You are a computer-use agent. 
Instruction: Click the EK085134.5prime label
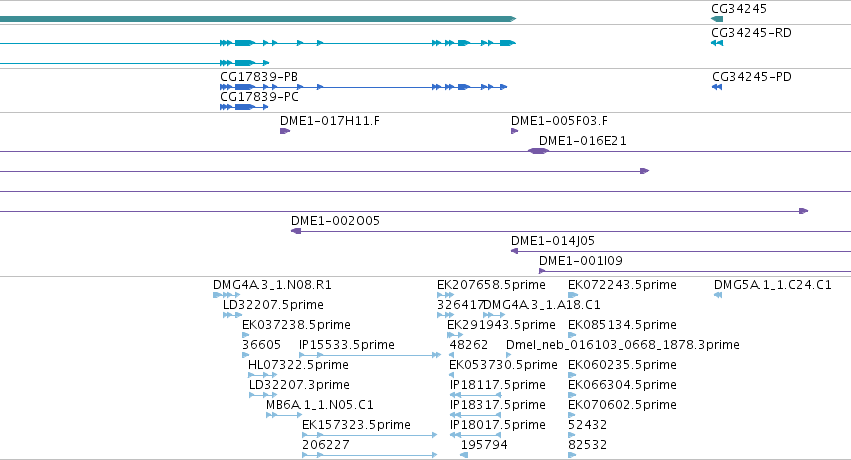click(x=622, y=324)
